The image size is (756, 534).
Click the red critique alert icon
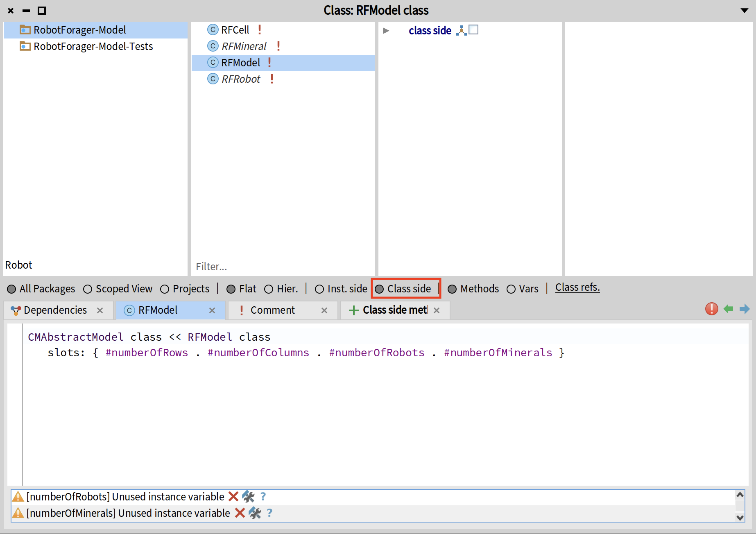711,309
